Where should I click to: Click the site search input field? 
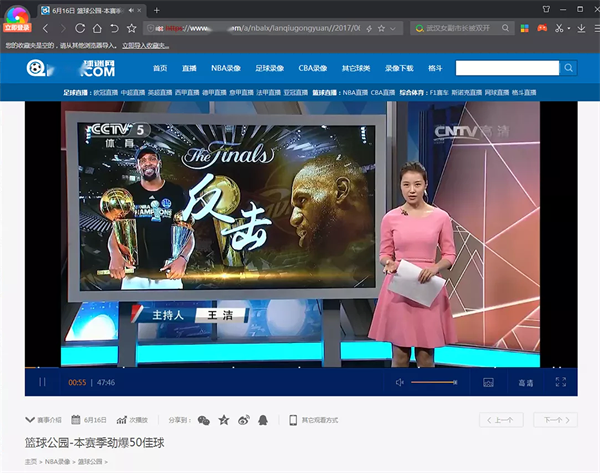pos(507,68)
